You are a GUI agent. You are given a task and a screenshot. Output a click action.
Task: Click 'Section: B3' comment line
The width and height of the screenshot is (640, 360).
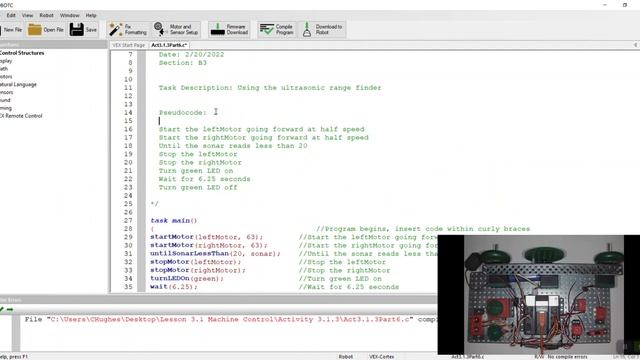click(x=182, y=63)
